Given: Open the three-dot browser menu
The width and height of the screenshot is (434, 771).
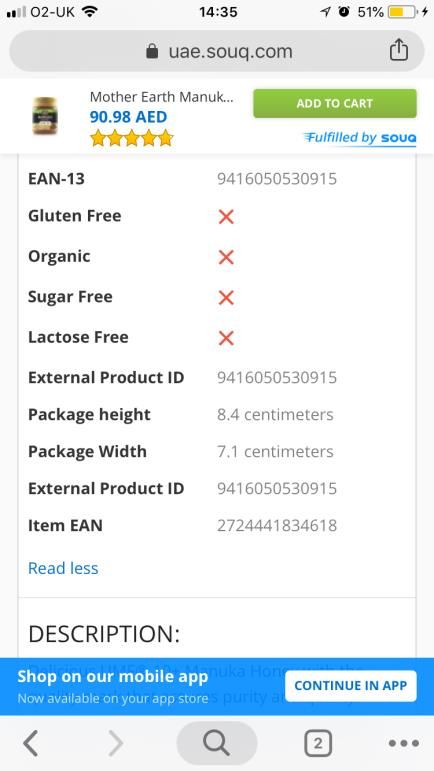Looking at the screenshot, I should point(404,743).
